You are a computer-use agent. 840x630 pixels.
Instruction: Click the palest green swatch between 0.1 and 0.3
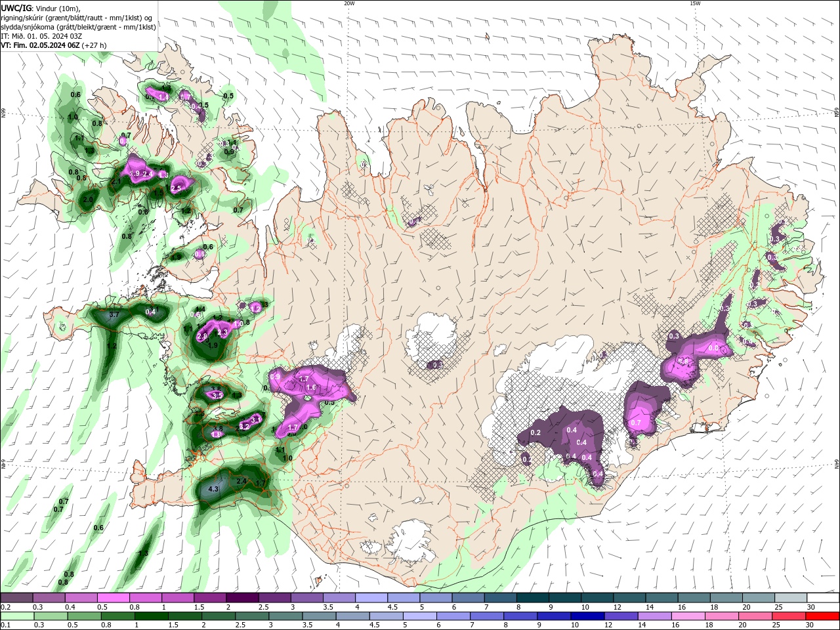(17, 616)
